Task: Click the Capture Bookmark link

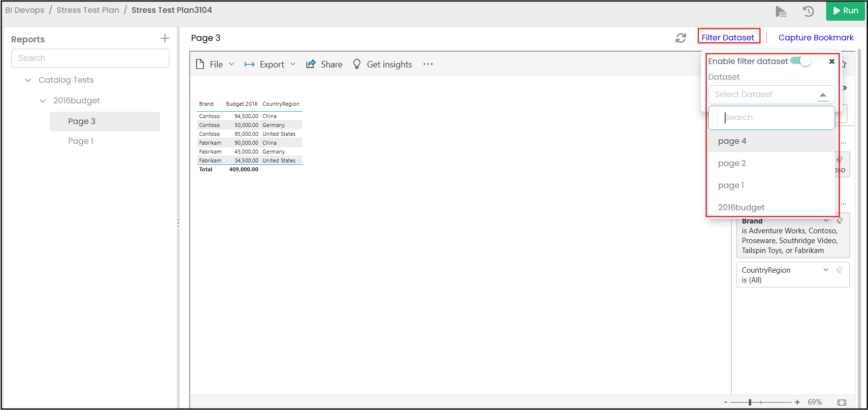Action: click(816, 38)
